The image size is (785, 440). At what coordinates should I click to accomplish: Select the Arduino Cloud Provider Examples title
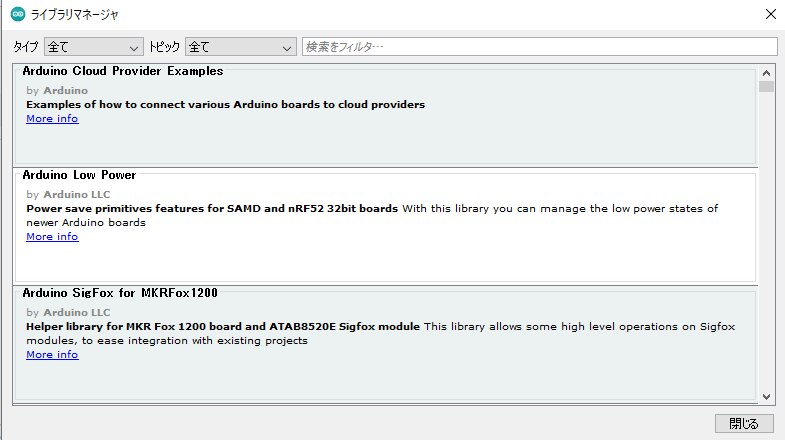pyautogui.click(x=123, y=71)
